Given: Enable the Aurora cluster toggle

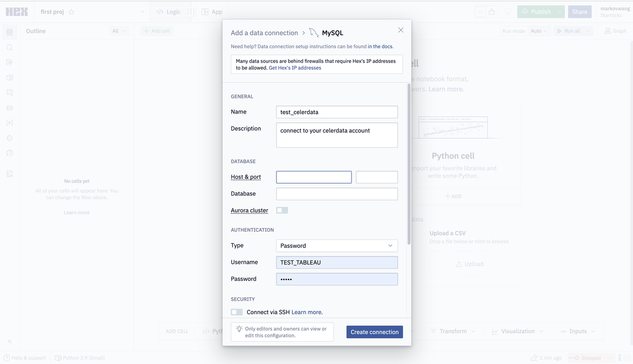Looking at the screenshot, I should tap(282, 210).
